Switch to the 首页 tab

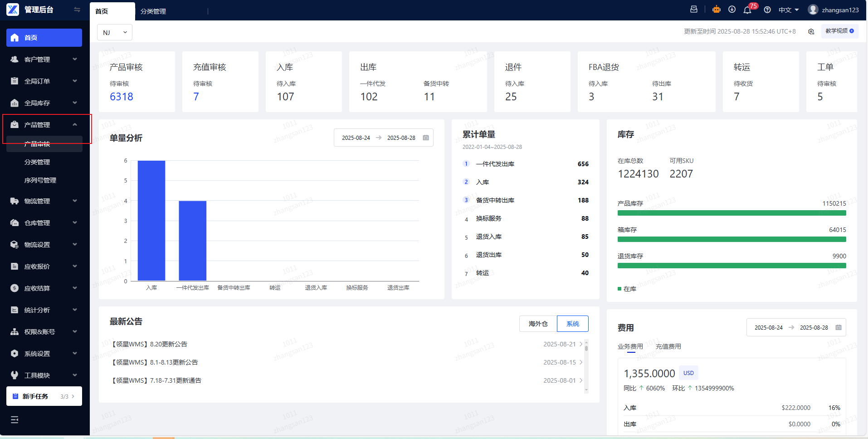112,11
